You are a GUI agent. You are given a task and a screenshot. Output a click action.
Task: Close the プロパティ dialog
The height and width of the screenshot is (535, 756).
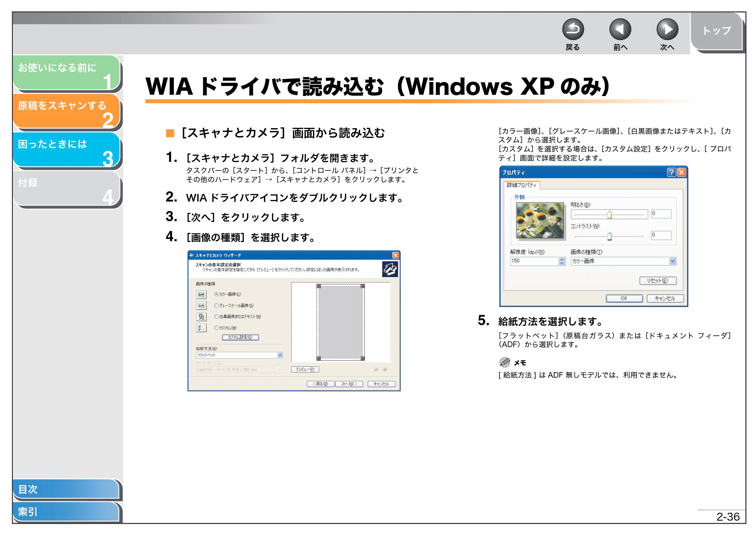coord(682,172)
